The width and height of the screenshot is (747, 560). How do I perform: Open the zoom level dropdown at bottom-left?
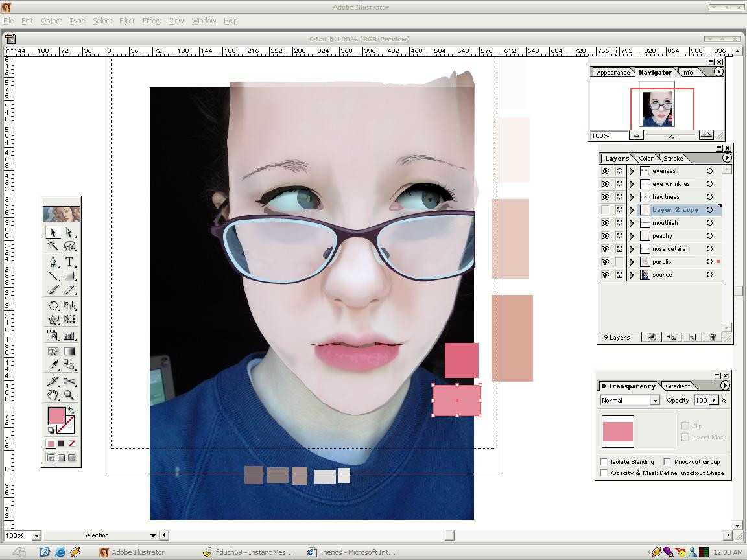36,536
